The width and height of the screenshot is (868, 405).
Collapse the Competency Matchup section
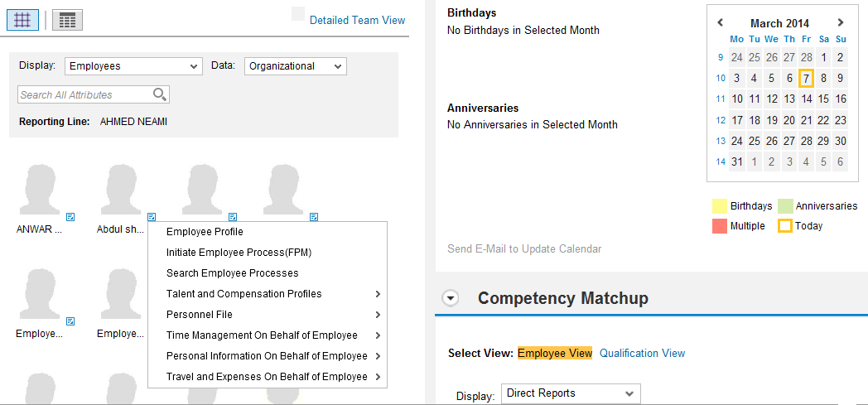(x=451, y=299)
